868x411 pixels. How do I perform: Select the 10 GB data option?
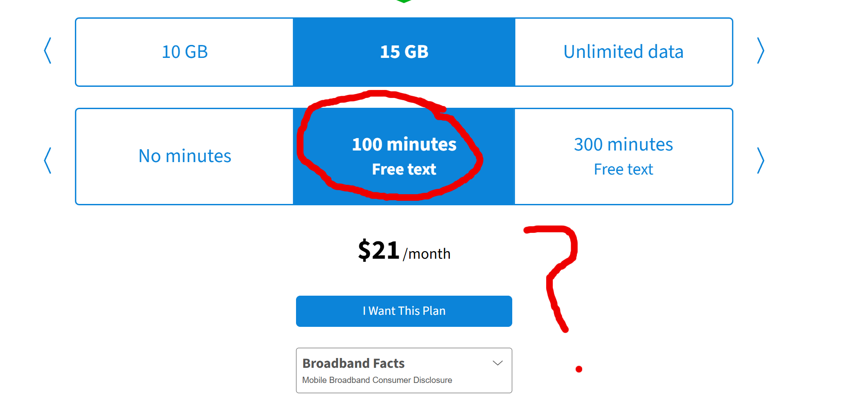pos(185,52)
